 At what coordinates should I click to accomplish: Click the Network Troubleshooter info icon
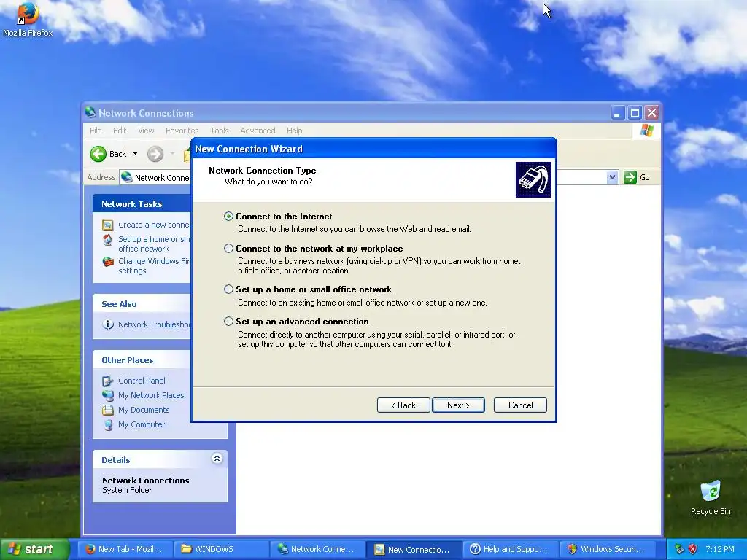[x=108, y=324]
